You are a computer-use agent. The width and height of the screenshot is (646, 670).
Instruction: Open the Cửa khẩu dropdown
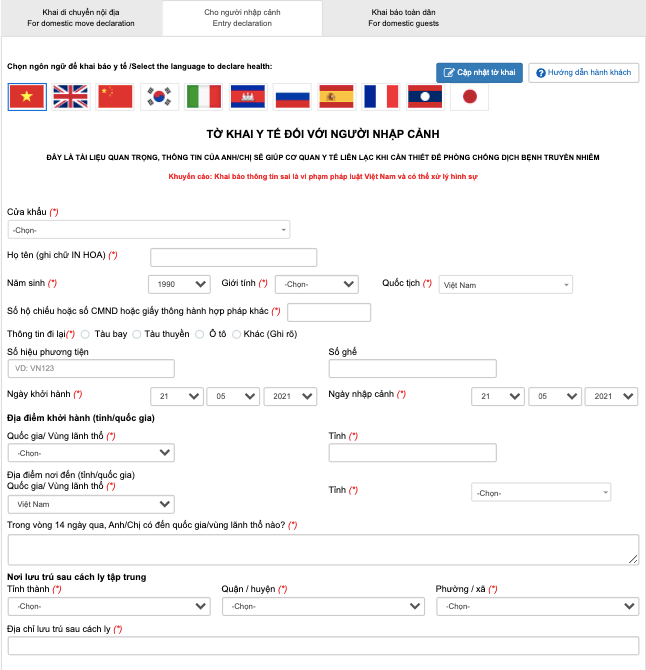click(x=149, y=230)
